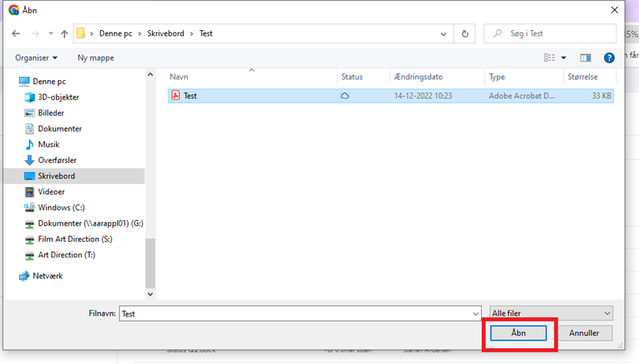Expand the Filnavn history dropdown

point(475,313)
